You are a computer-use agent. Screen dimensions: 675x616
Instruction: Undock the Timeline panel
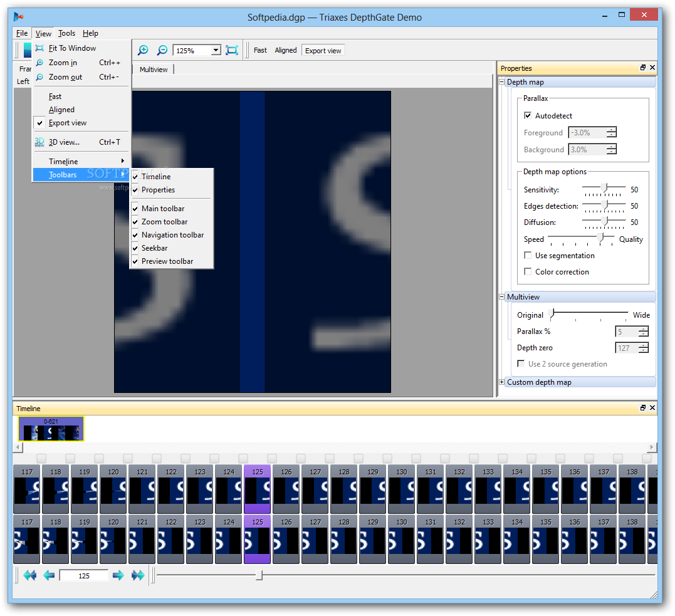(x=642, y=408)
